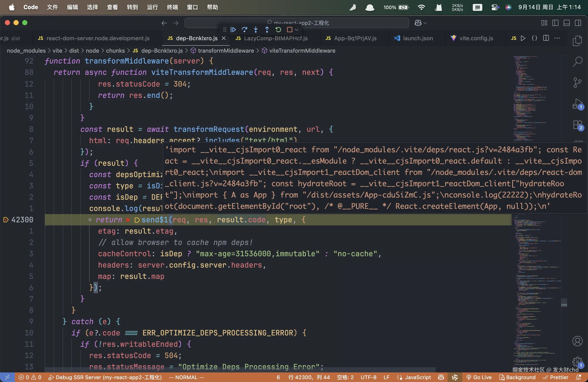Expand the debug stop button dropdown arrow
Image resolution: width=588 pixels, height=382 pixels.
point(297,30)
